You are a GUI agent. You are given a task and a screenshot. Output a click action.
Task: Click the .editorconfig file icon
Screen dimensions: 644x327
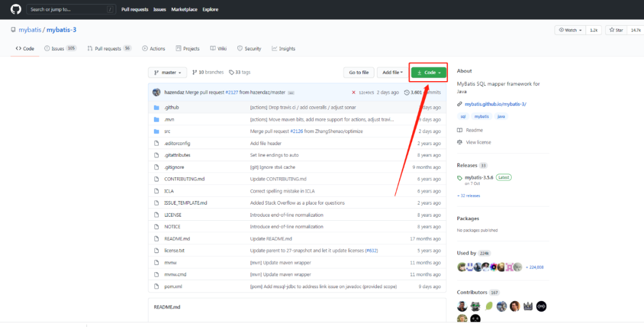point(156,143)
